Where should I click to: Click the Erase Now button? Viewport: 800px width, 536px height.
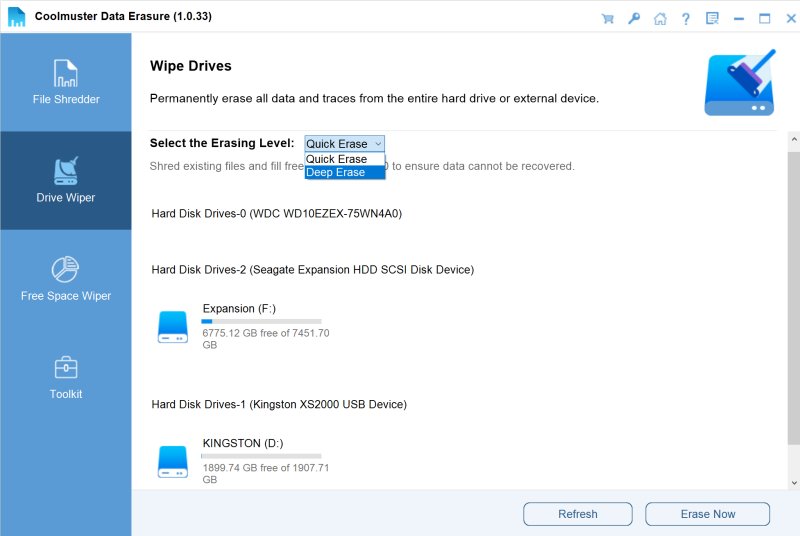[x=708, y=514]
